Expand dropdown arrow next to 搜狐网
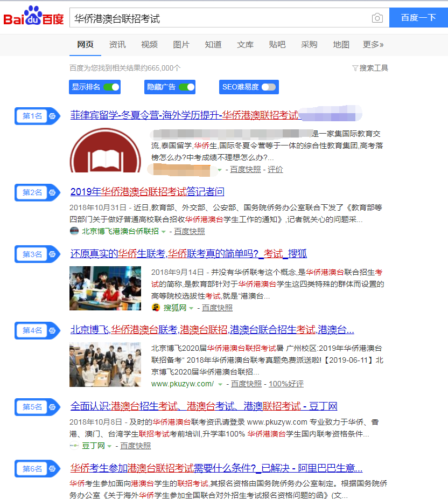The image size is (448, 499). click(191, 308)
